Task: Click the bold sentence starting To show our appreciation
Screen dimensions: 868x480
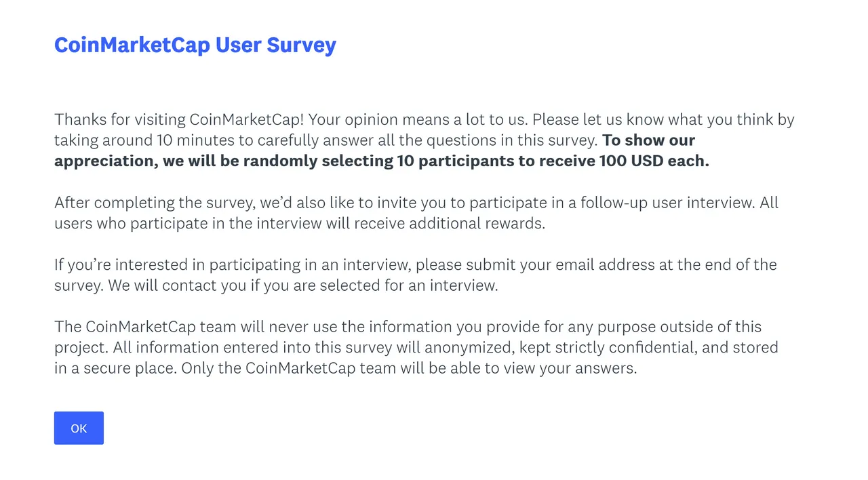Action: point(382,151)
